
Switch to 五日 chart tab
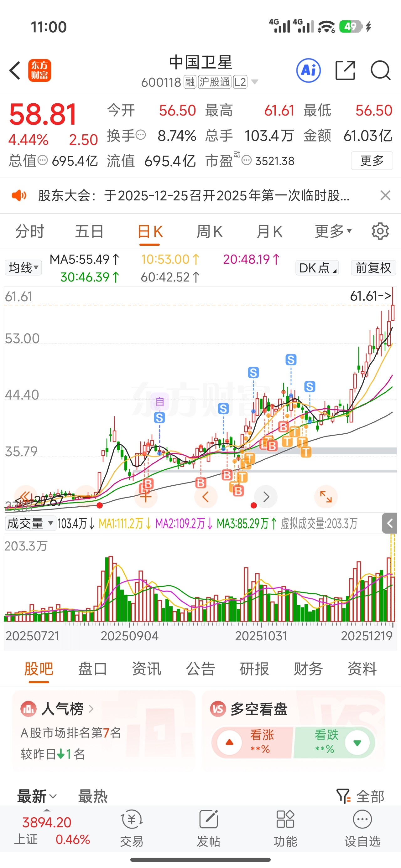click(89, 231)
